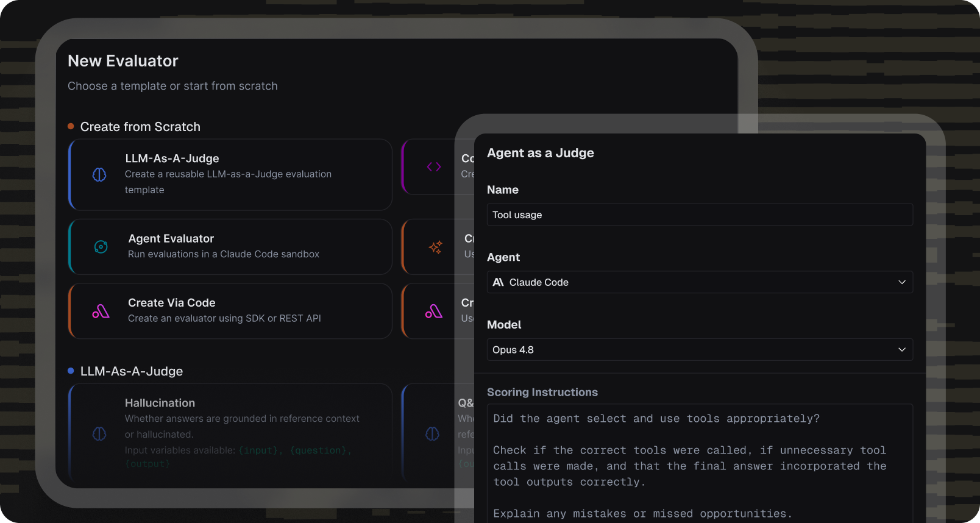Open the Model dropdown showing Opus 4.8

[700, 350]
